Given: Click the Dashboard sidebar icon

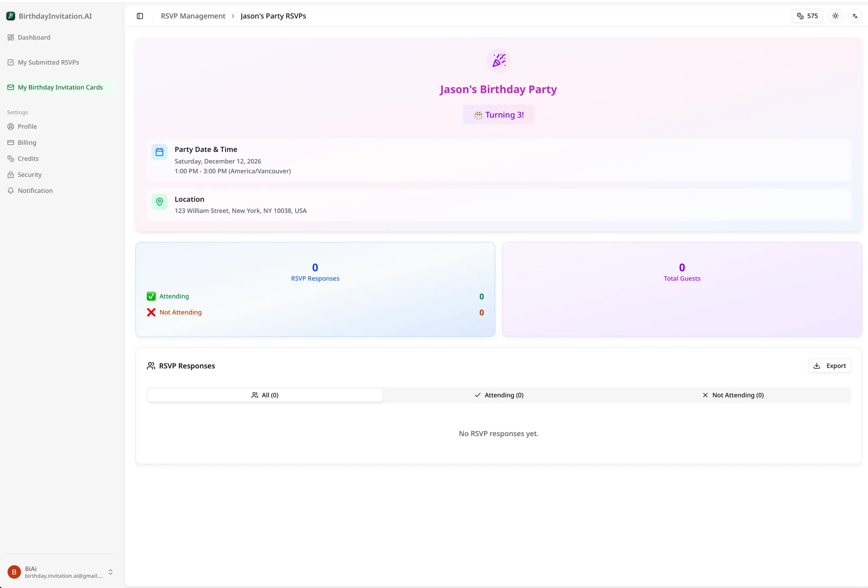Looking at the screenshot, I should (11, 37).
